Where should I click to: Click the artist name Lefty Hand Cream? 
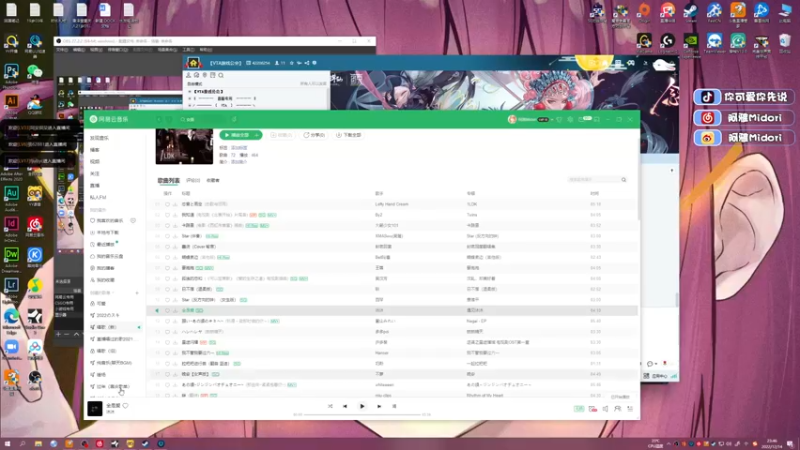tap(392, 204)
